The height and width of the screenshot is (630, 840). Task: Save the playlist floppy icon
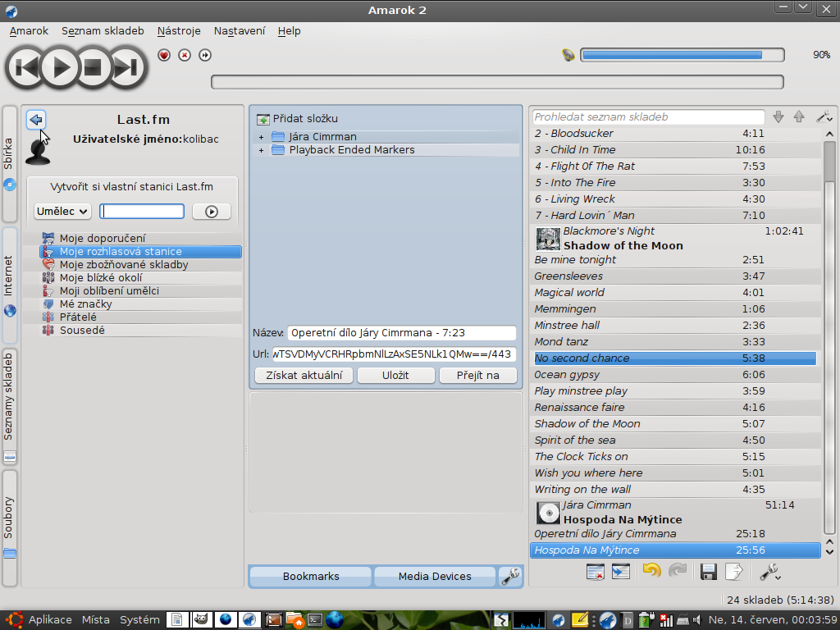coord(708,572)
